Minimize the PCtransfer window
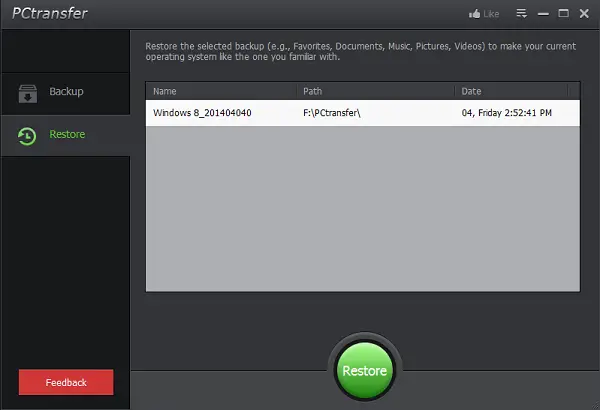The image size is (600, 410). (543, 14)
